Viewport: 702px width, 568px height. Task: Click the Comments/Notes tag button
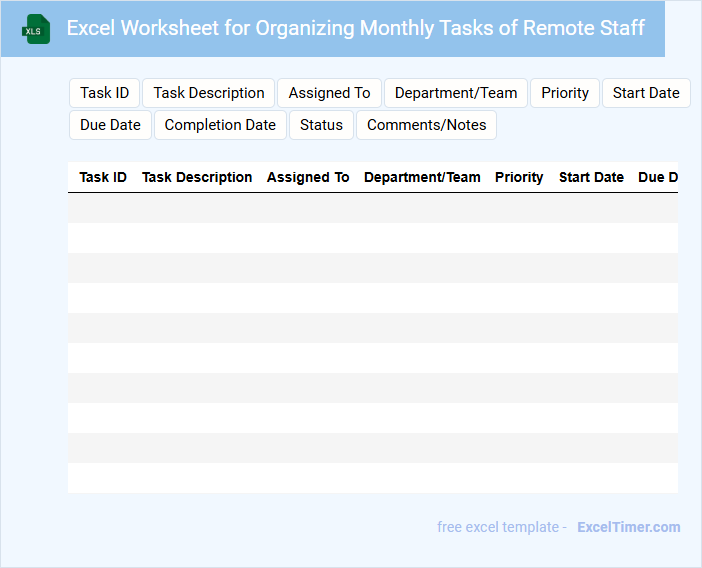pos(426,125)
